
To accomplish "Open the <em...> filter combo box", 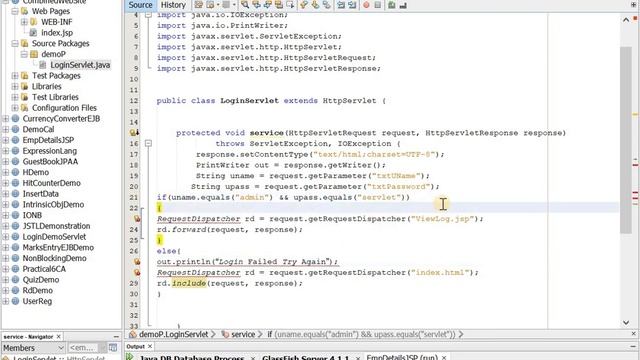I will tap(87, 348).
